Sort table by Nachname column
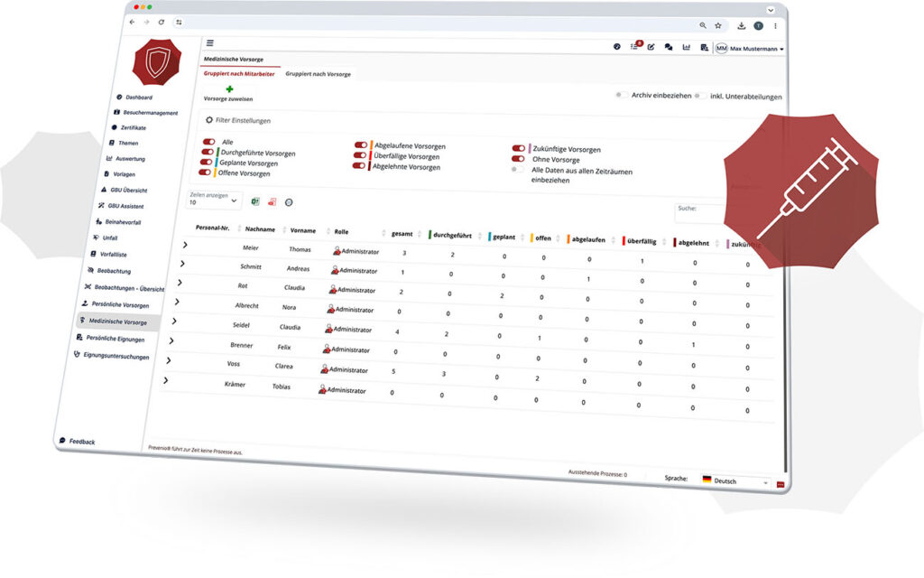The width and height of the screenshot is (924, 578). click(260, 228)
